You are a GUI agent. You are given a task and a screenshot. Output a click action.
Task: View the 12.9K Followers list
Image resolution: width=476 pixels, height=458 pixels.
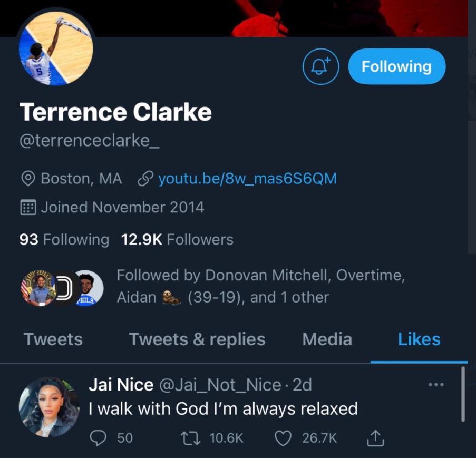176,239
